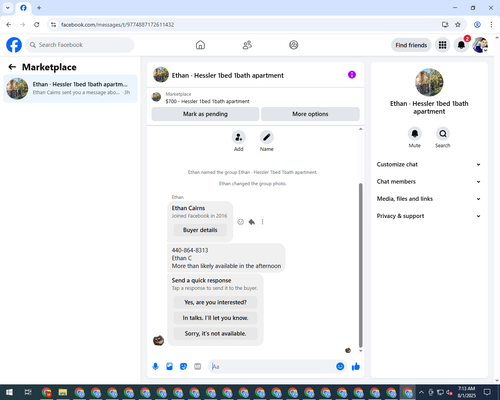Open the Windows Start menu
Viewport: 500px width, 400px height.
pyautogui.click(x=9, y=392)
